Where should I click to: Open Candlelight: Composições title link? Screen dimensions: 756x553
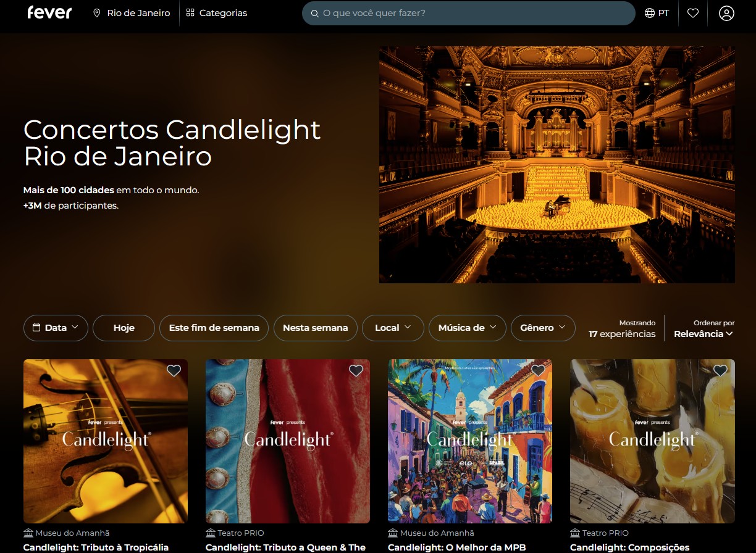click(x=629, y=547)
